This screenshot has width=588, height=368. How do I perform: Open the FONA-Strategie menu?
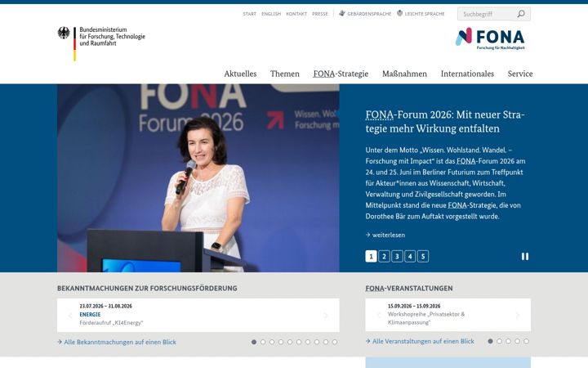point(341,74)
